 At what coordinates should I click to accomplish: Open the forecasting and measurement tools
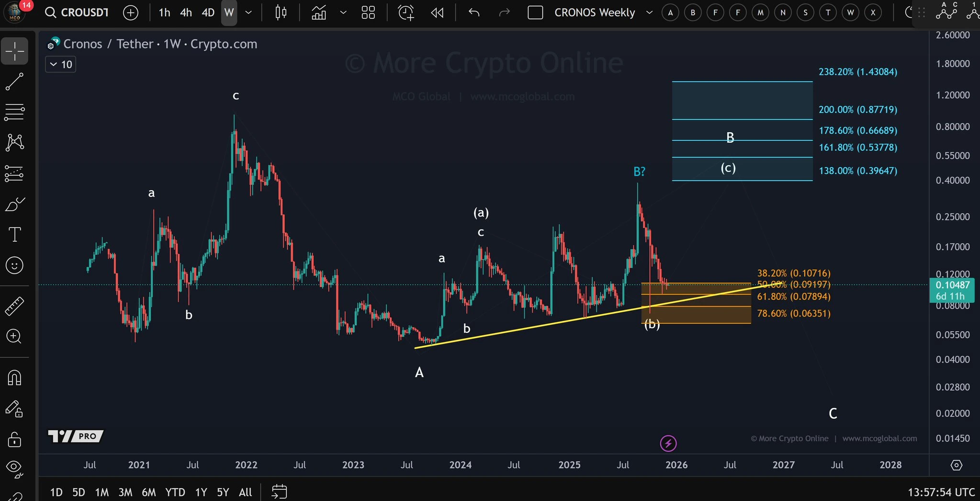(x=15, y=173)
